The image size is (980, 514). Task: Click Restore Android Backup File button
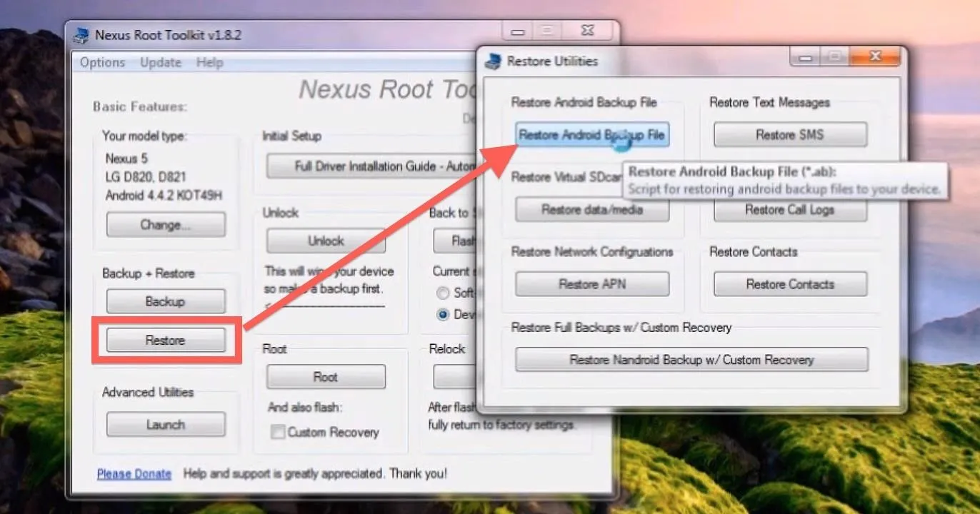(x=592, y=134)
